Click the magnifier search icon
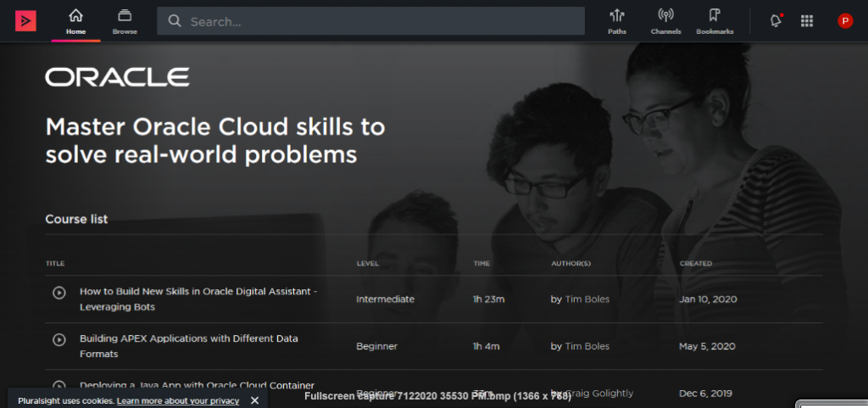 (175, 21)
